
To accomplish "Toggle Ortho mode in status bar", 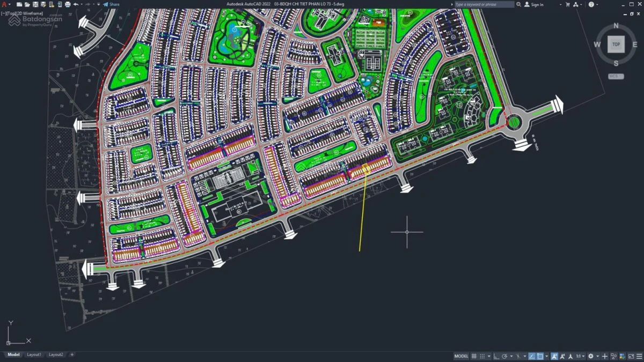I will pyautogui.click(x=496, y=356).
